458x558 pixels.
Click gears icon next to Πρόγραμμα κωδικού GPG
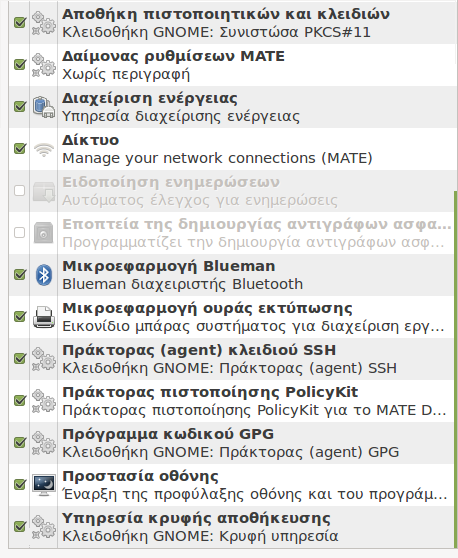(44, 443)
